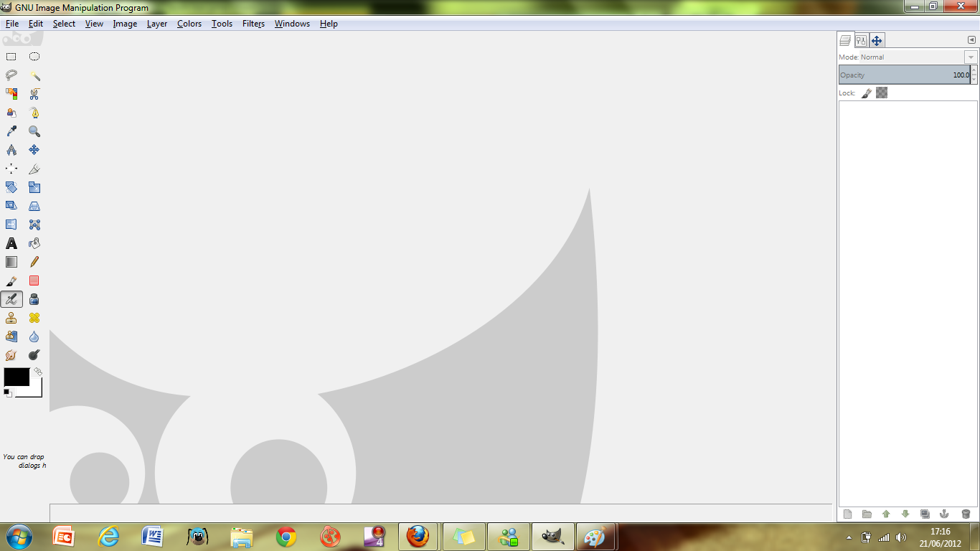Select the Pencil tool
This screenshot has height=551, width=980.
pyautogui.click(x=34, y=262)
